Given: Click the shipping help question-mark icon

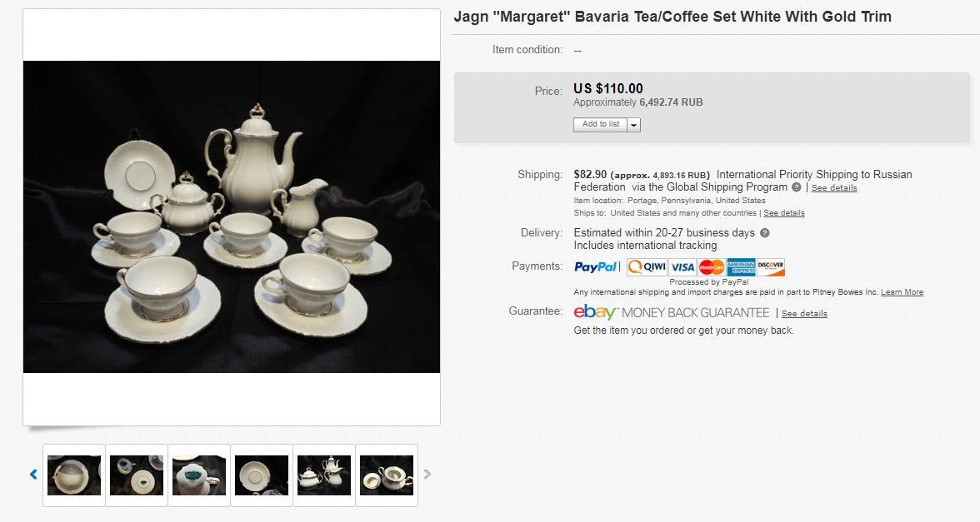Looking at the screenshot, I should point(797,187).
